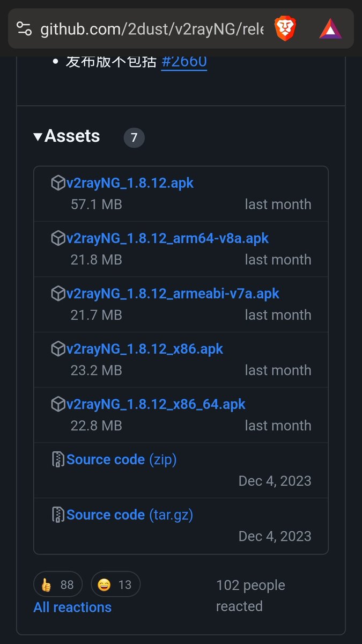Click the Assets count badge 7
Viewport: 362px width, 644px height.
pyautogui.click(x=134, y=138)
